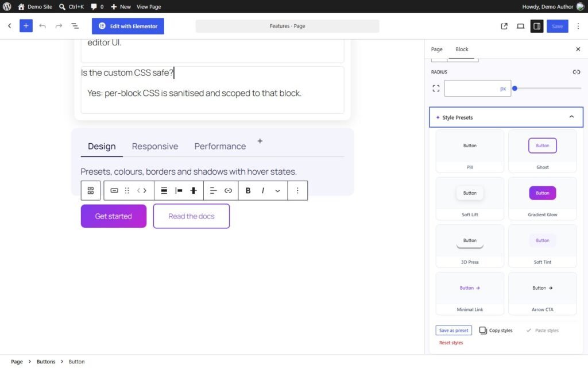The height and width of the screenshot is (368, 588).
Task: Apply the Soft Lift style preset
Action: click(470, 198)
